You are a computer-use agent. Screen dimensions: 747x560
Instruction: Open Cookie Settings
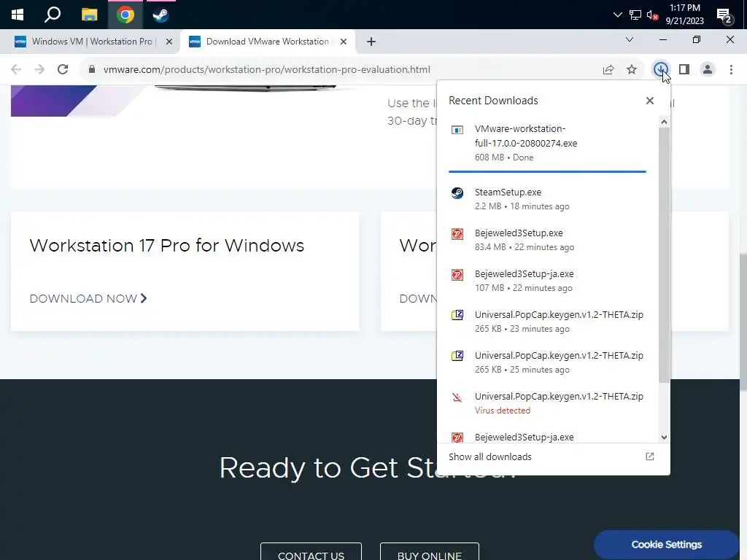[x=667, y=545]
